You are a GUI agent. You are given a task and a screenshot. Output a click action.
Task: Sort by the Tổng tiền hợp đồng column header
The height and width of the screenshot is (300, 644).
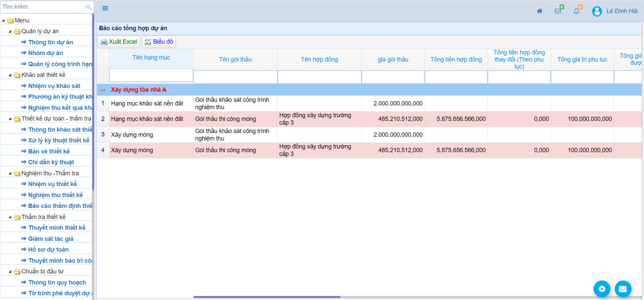pyautogui.click(x=456, y=60)
